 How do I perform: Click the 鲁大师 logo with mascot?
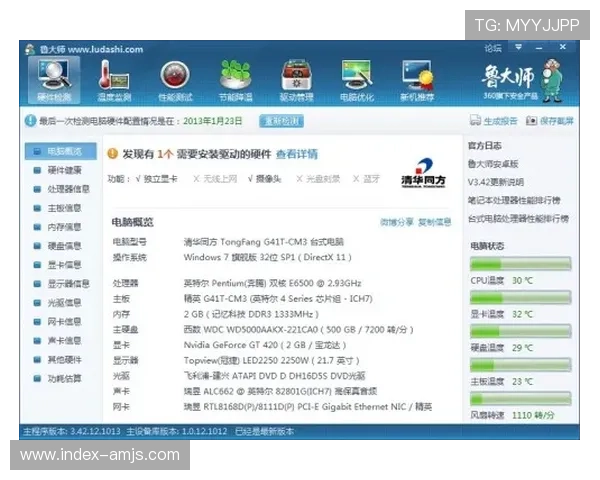click(522, 80)
